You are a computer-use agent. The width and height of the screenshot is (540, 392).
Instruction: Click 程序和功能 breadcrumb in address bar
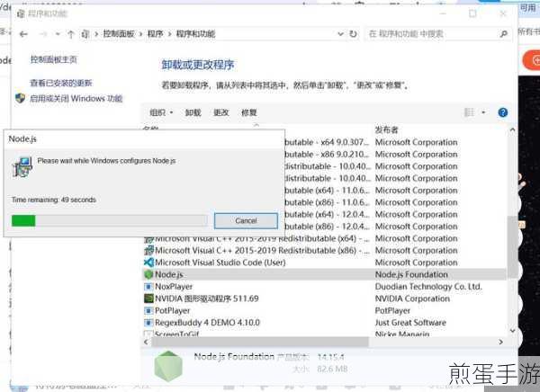coord(195,34)
